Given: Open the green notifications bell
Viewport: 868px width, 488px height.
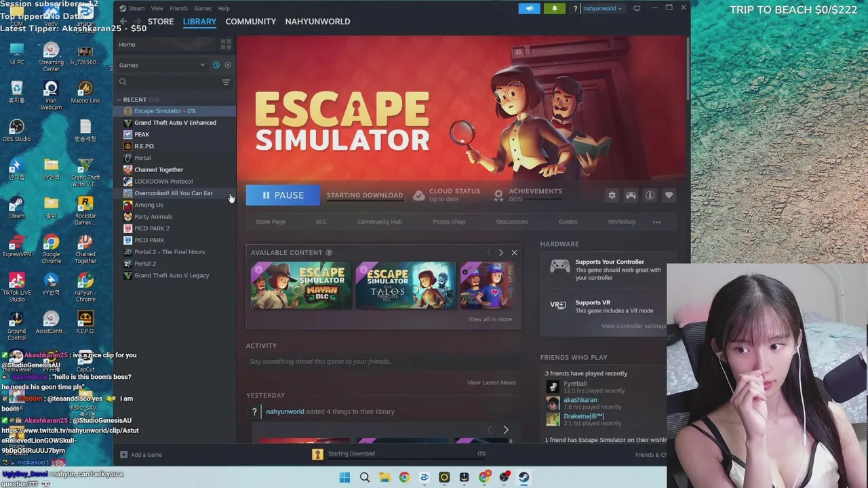Looking at the screenshot, I should [554, 8].
